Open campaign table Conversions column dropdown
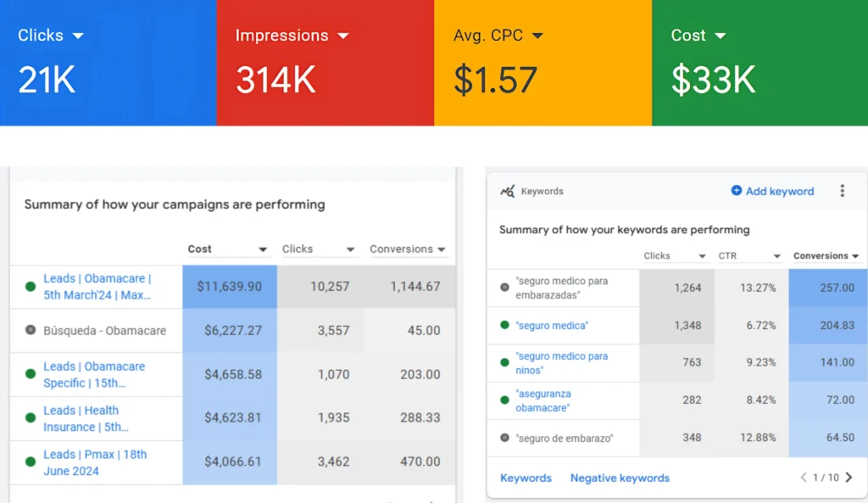 pos(441,249)
